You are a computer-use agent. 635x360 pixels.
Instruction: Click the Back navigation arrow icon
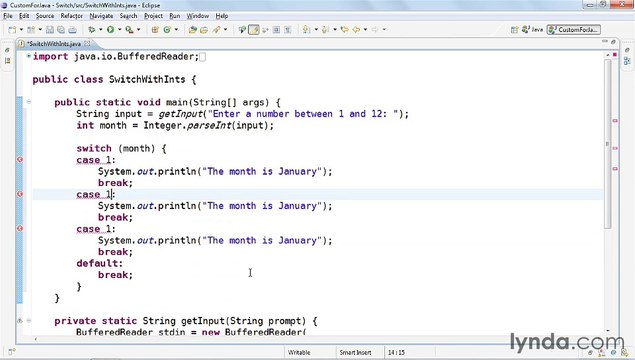pyautogui.click(x=356, y=30)
